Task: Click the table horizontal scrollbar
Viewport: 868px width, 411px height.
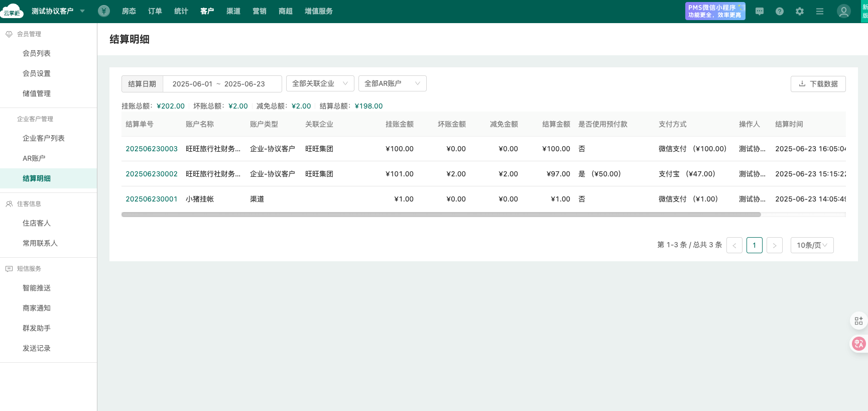Action: (441, 215)
